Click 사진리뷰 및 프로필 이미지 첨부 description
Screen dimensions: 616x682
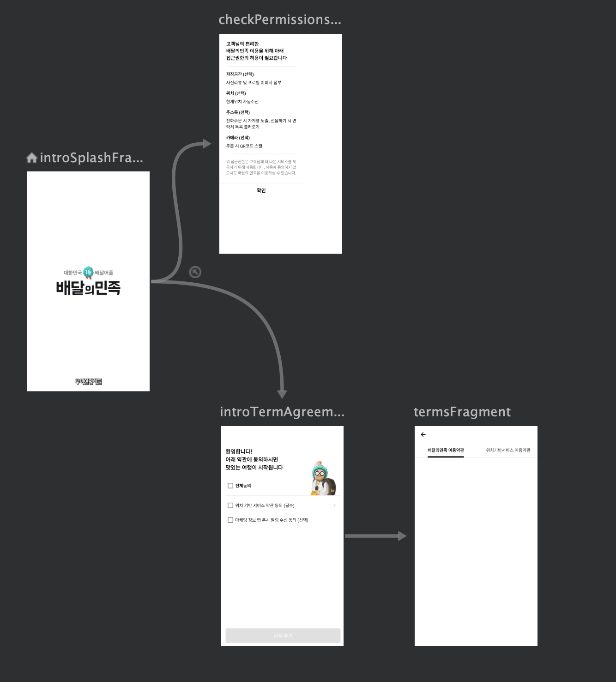tap(254, 83)
